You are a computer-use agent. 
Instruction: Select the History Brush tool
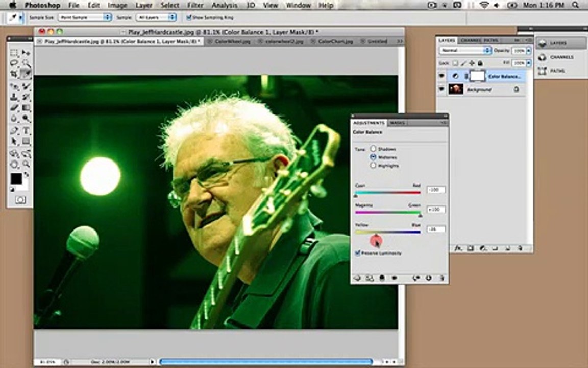[x=26, y=97]
